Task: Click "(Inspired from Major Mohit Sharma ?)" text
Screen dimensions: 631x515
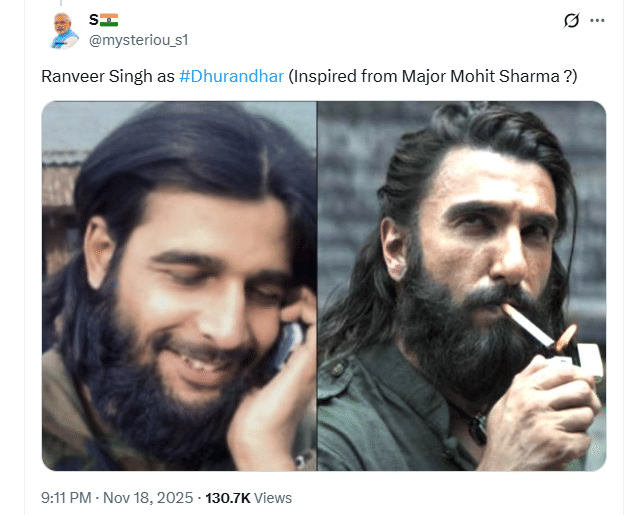Action: click(433, 76)
